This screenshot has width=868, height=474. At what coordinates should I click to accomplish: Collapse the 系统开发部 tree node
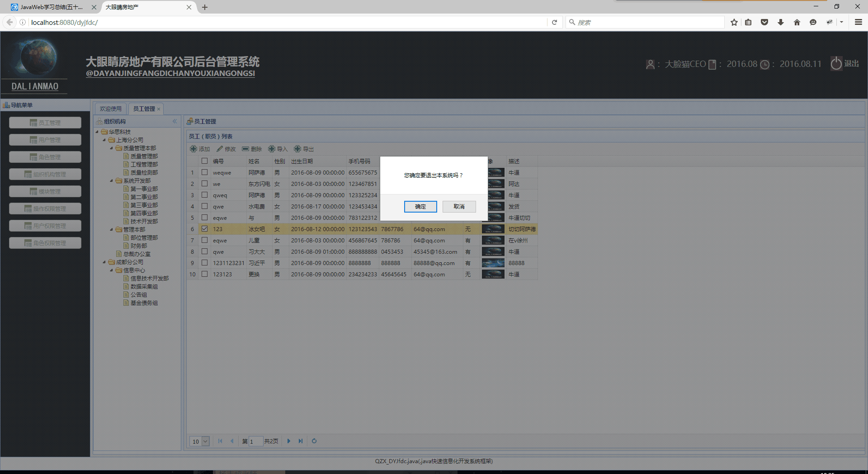pyautogui.click(x=112, y=180)
